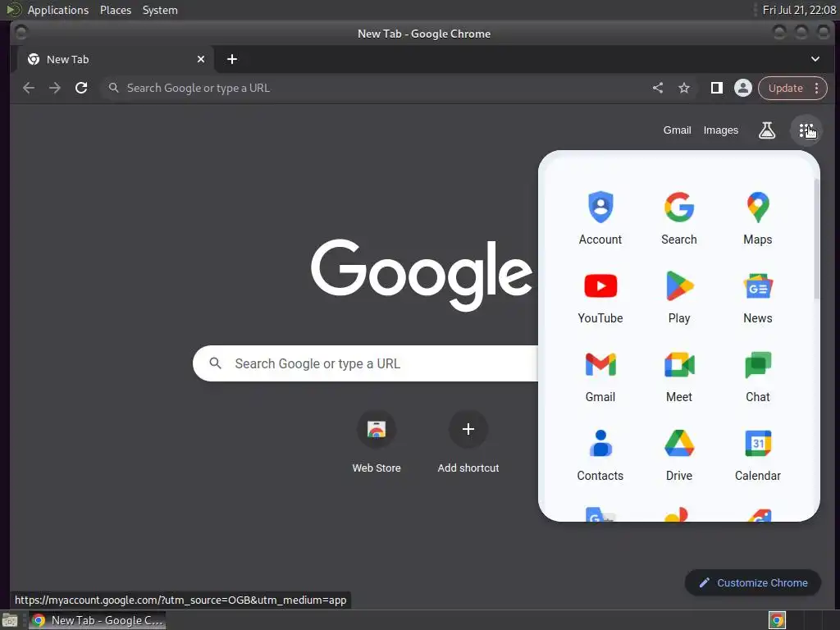Click the apps panel scrollbar
Screen dimensions: 840x630
click(x=816, y=239)
